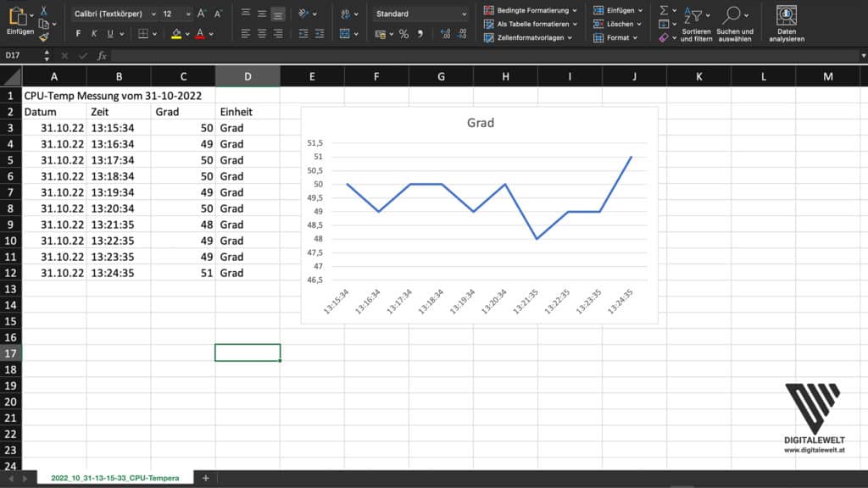The height and width of the screenshot is (488, 868).
Task: Open the Zellenformatvorlagen menu
Action: pyautogui.click(x=531, y=37)
